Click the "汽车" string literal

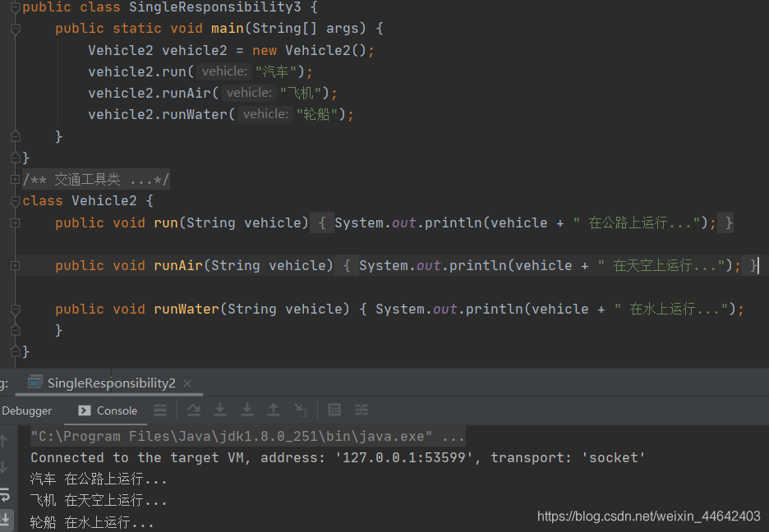[275, 72]
